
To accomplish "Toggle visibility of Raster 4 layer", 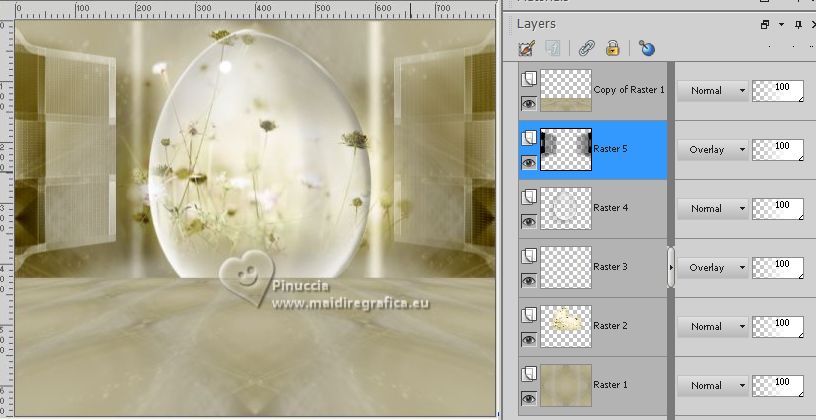I will click(x=529, y=222).
